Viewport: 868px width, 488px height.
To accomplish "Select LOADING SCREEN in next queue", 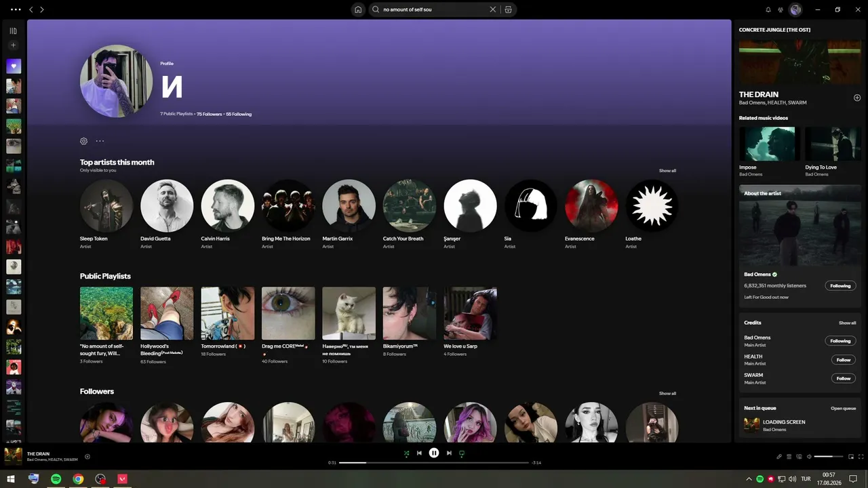I will click(800, 425).
